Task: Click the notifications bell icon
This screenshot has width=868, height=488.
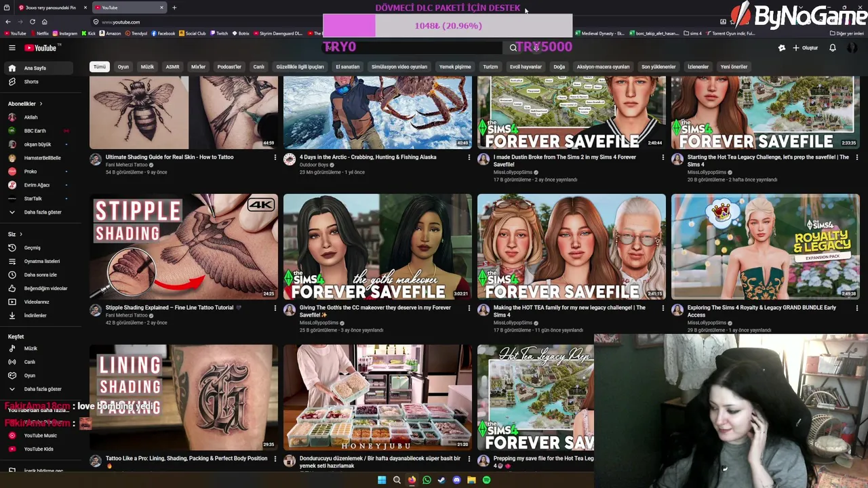Action: (x=833, y=48)
